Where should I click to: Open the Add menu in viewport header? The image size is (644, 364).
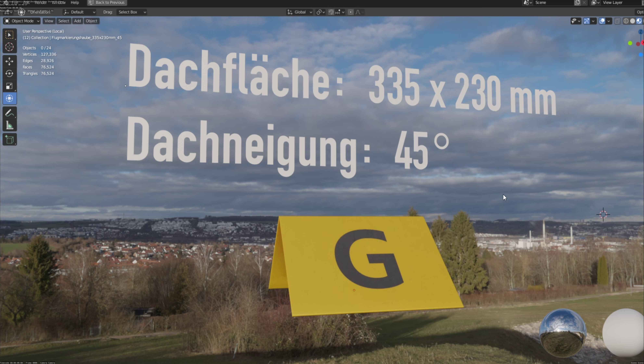[77, 21]
